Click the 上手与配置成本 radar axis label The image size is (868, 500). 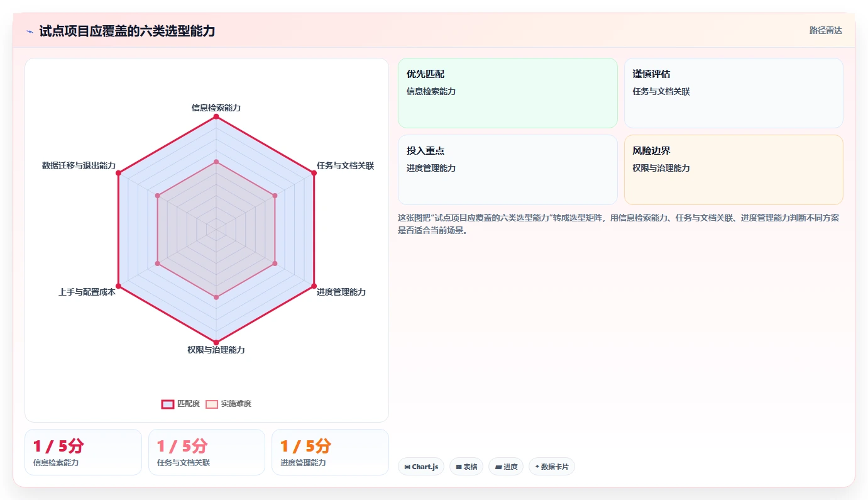click(x=87, y=292)
